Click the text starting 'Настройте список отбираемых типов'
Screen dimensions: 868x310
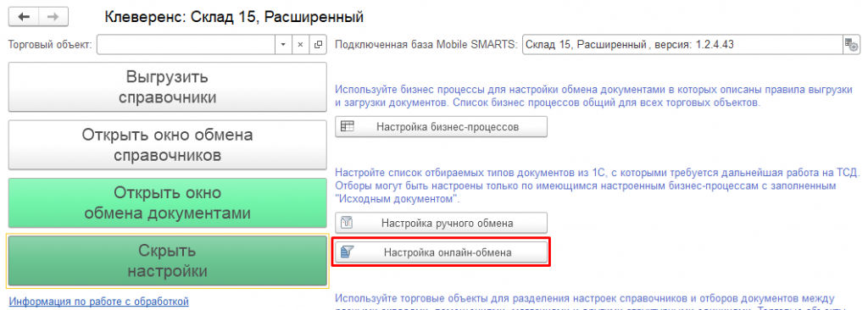point(598,185)
